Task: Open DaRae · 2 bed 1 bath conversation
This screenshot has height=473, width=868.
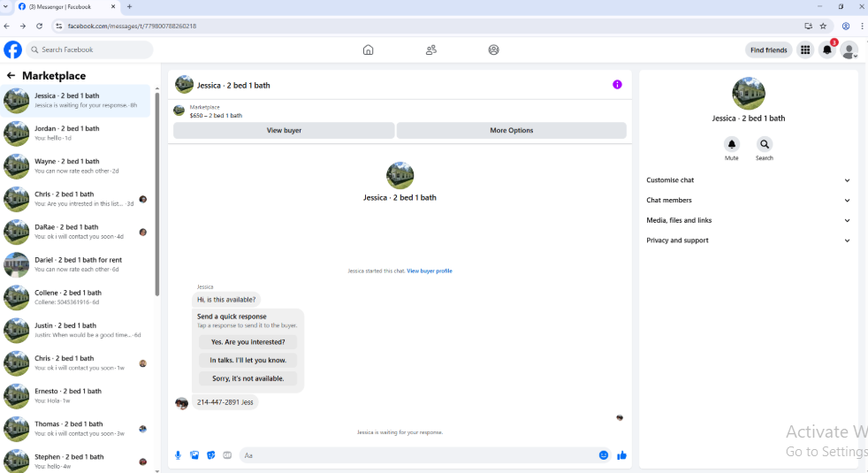Action: coord(76,232)
